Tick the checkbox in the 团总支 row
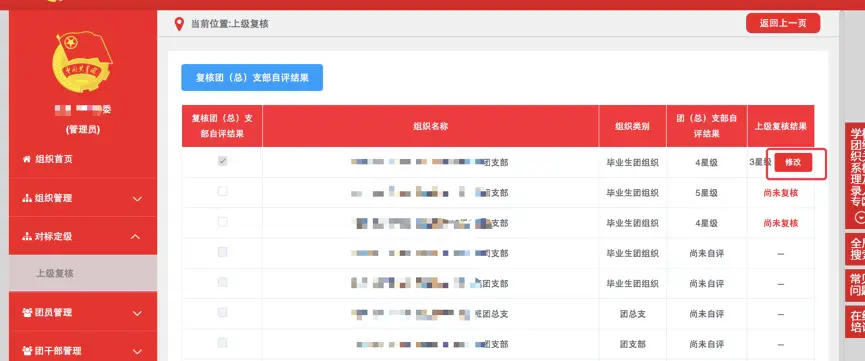Screen dimensions: 865x361 [222, 312]
